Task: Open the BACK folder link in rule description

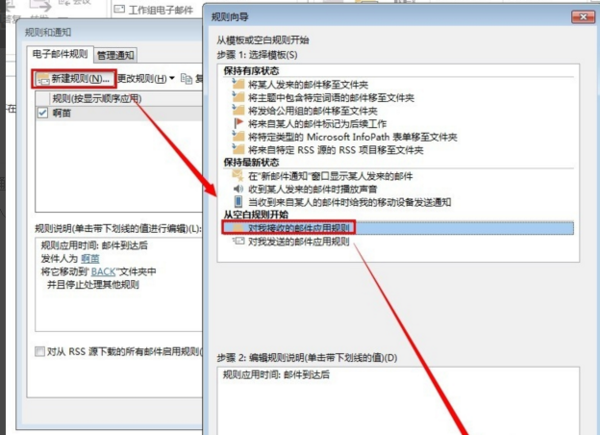Action: 105,271
